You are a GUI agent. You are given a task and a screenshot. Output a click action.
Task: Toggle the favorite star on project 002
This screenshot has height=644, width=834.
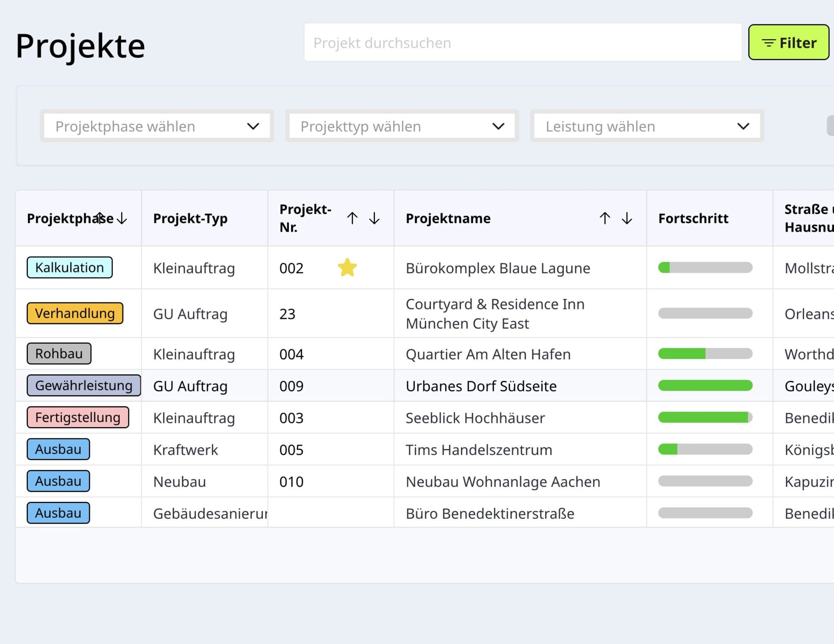[x=347, y=268]
